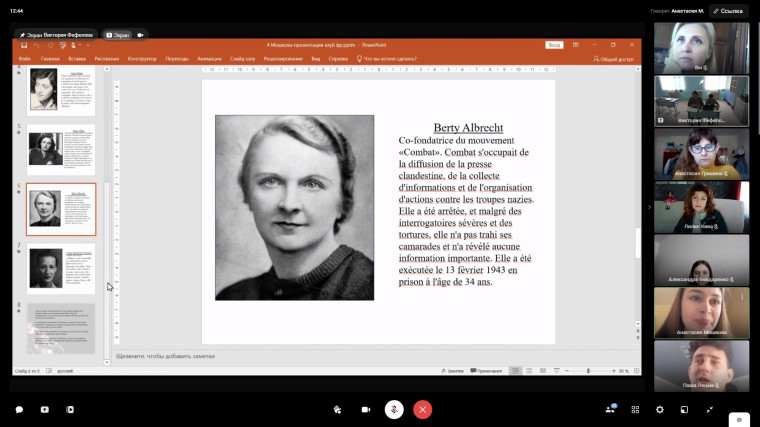760x427 pixels.
Task: Click the Berty Albrecht slide title
Action: 468,127
